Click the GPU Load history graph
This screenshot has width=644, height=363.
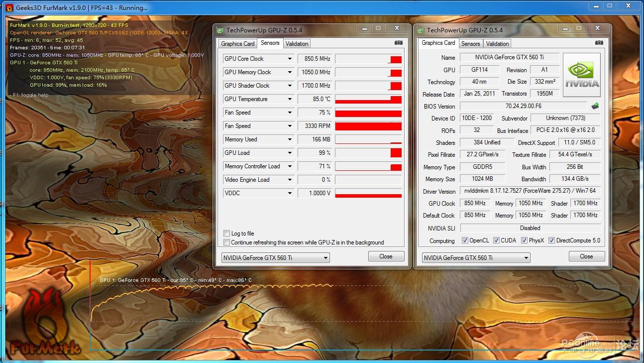[x=368, y=153]
